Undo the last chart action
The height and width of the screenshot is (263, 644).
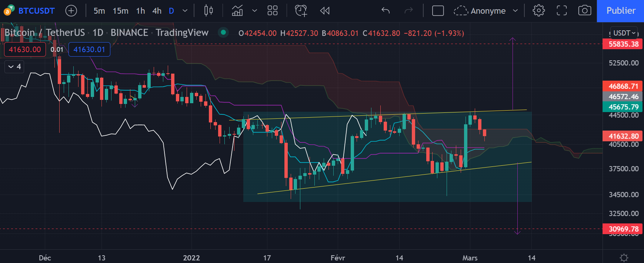(386, 11)
